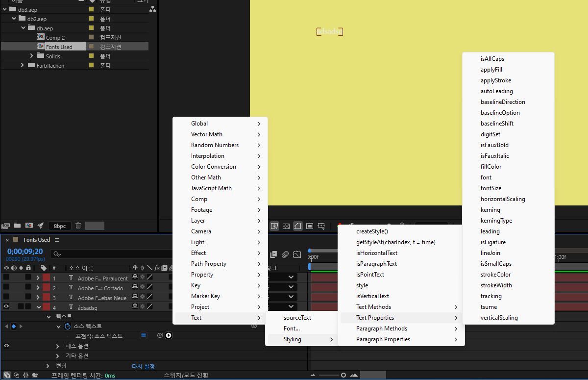588x380 pixels.
Task: Toggle mask and shape path visibility
Action: coord(298,226)
